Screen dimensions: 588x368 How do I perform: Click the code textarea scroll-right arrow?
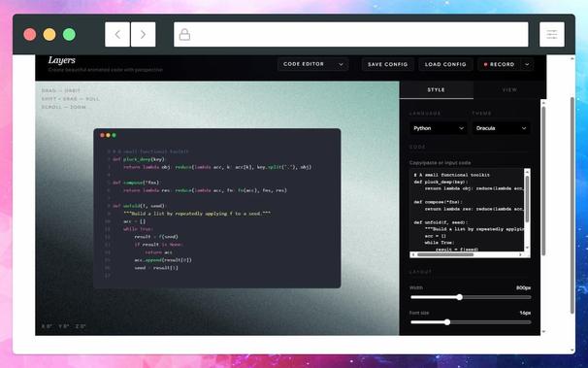[x=520, y=254]
